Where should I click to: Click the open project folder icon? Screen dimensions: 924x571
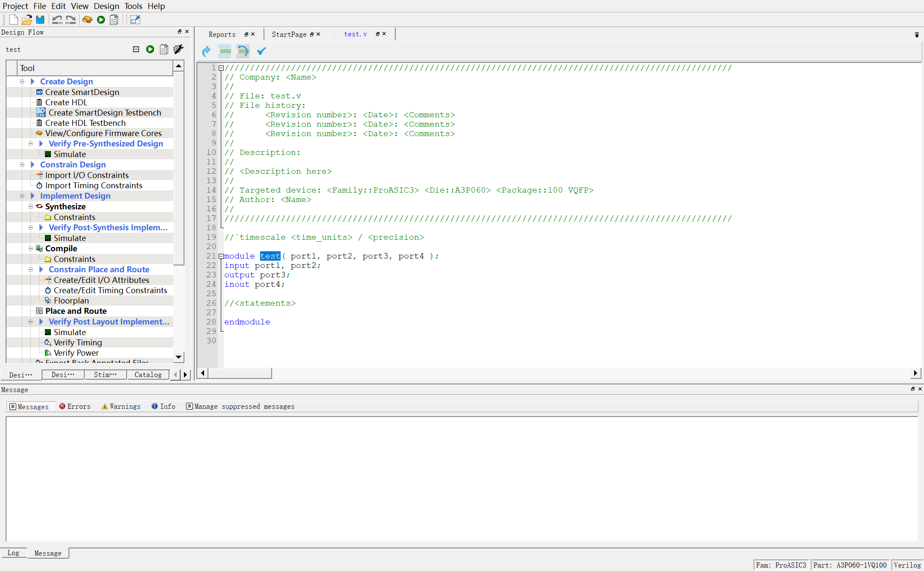tap(27, 20)
